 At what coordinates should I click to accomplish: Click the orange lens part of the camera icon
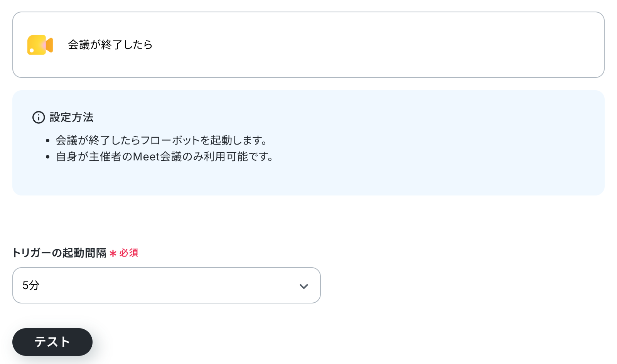pyautogui.click(x=49, y=45)
